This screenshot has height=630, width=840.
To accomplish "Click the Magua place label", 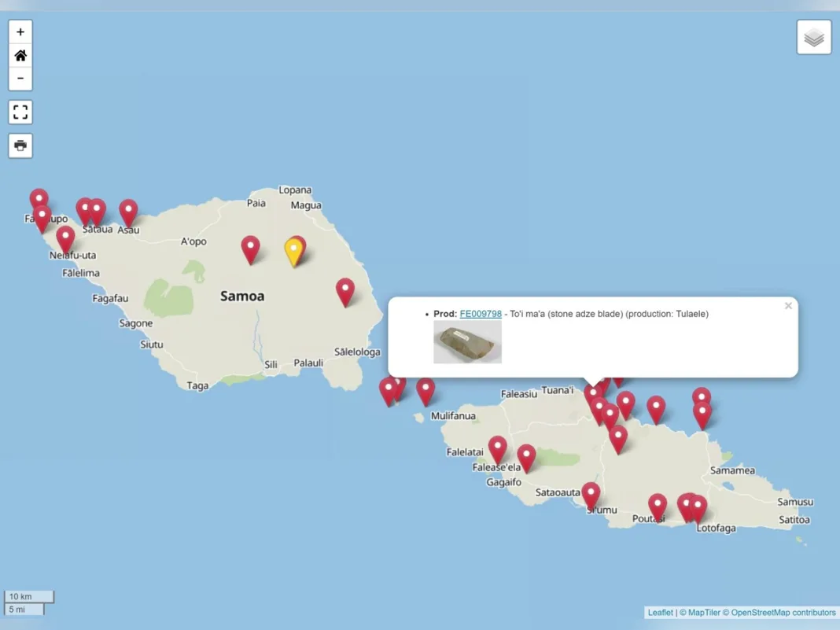I will coord(306,205).
